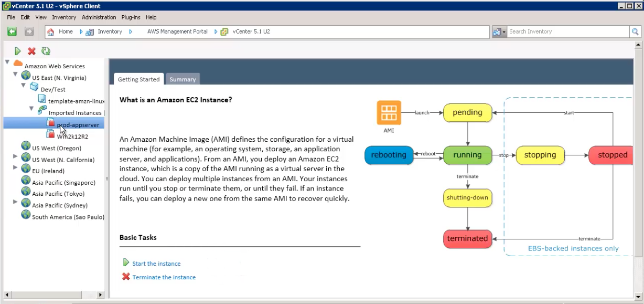Select the US West (Oregon) globe icon

[x=26, y=146]
